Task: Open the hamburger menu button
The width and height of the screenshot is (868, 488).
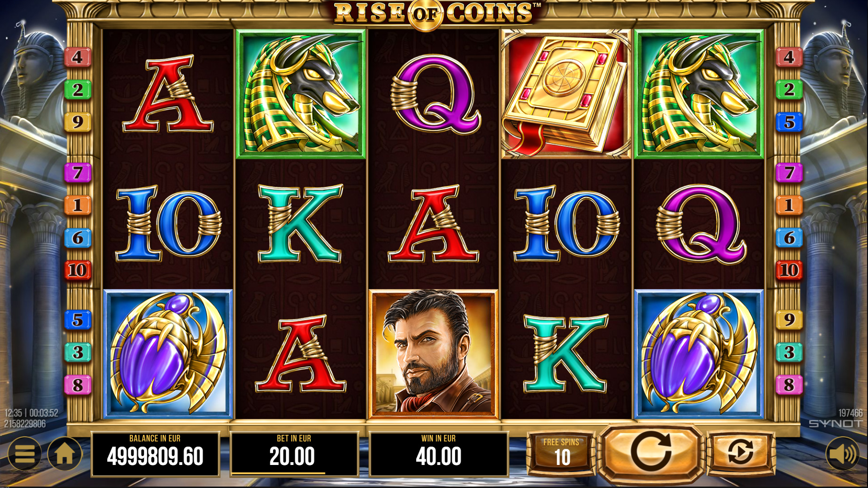Action: coord(24,454)
